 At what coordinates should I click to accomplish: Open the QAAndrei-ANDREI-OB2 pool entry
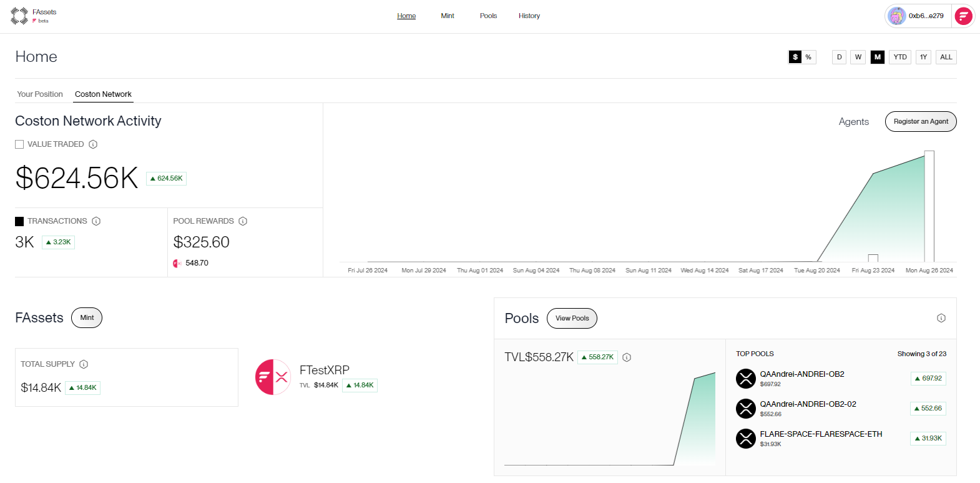(x=801, y=374)
